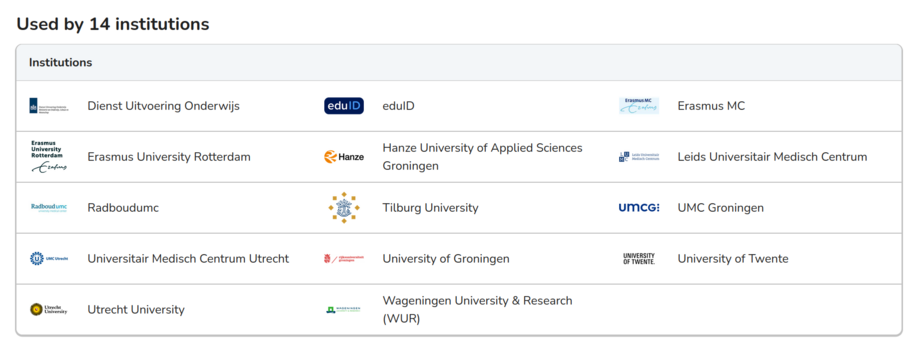Open Leids Universitair Medisch Centrum entry

[772, 157]
